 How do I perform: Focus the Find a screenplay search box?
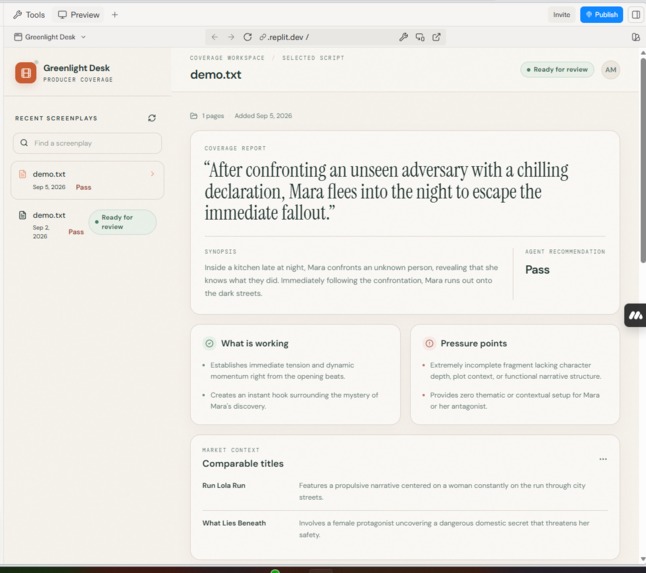(87, 143)
